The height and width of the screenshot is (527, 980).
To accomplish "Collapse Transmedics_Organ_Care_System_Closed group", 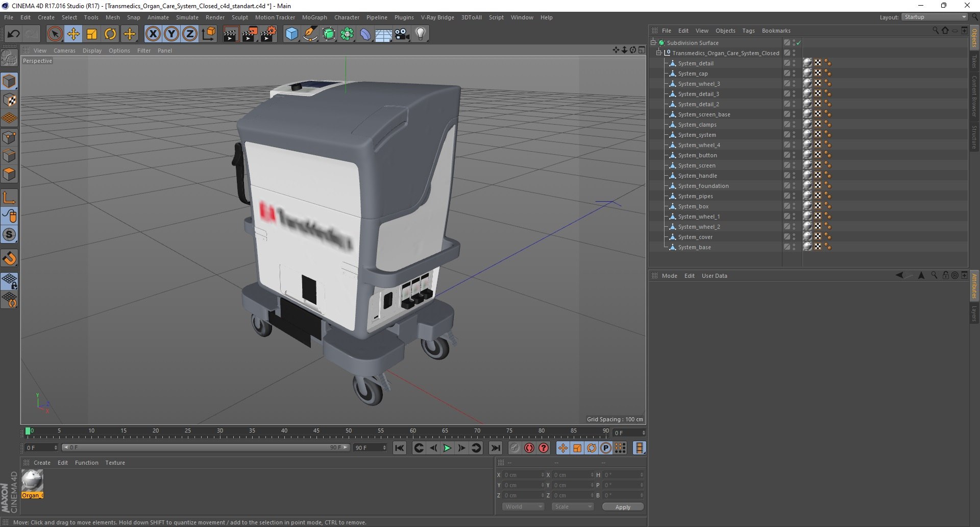I will [658, 53].
